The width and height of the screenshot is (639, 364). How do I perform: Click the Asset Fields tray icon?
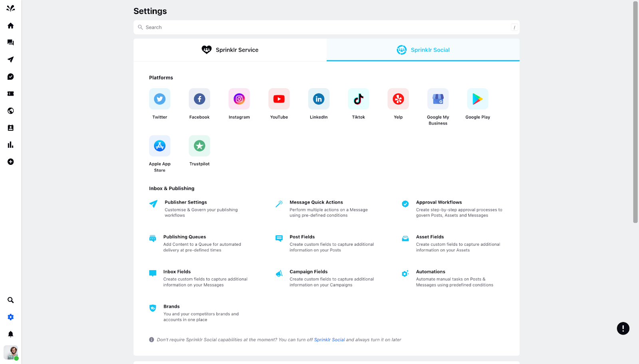(x=405, y=239)
